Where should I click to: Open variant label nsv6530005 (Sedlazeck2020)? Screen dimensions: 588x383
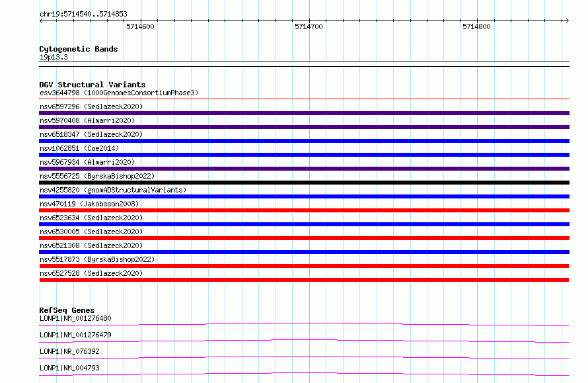click(x=91, y=232)
